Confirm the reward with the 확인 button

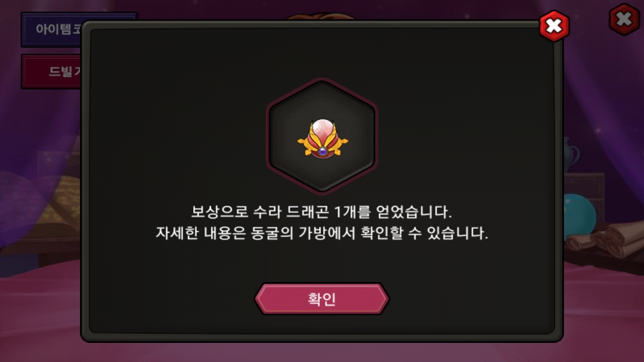point(321,299)
